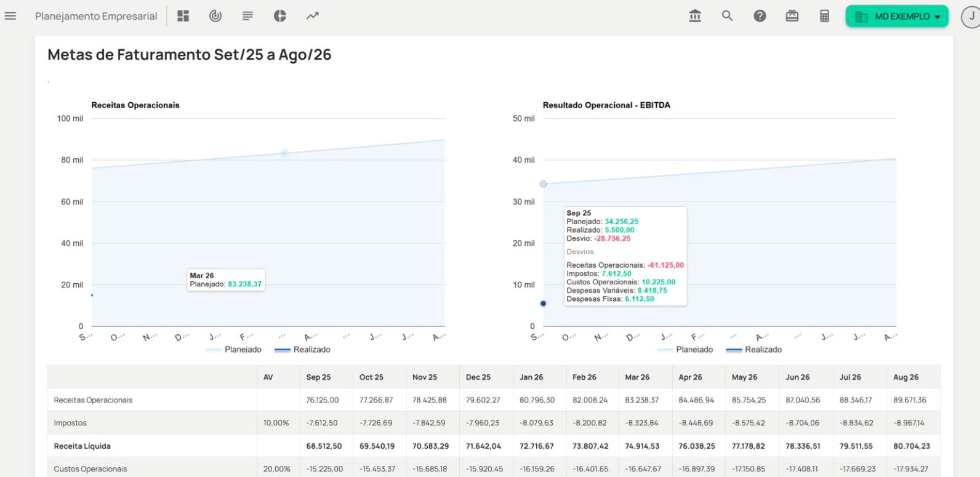Click the trending line chart icon
The image size is (980, 477).
(x=313, y=16)
